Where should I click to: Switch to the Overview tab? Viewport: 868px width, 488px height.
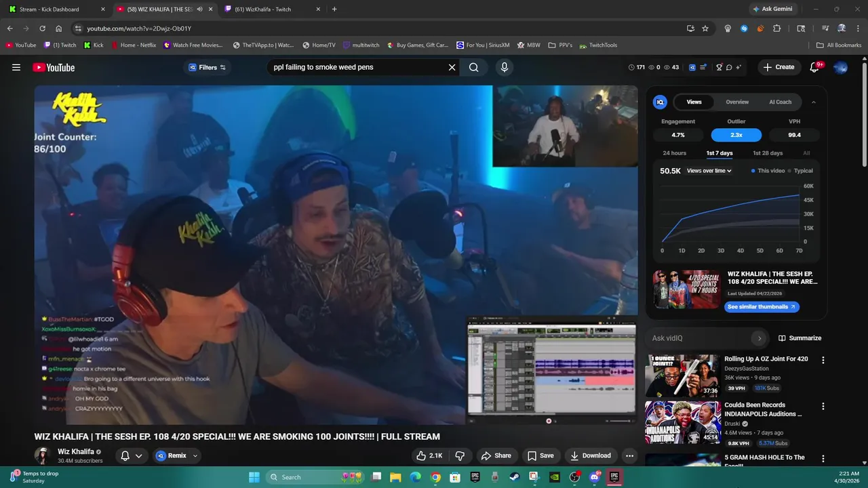(x=737, y=102)
